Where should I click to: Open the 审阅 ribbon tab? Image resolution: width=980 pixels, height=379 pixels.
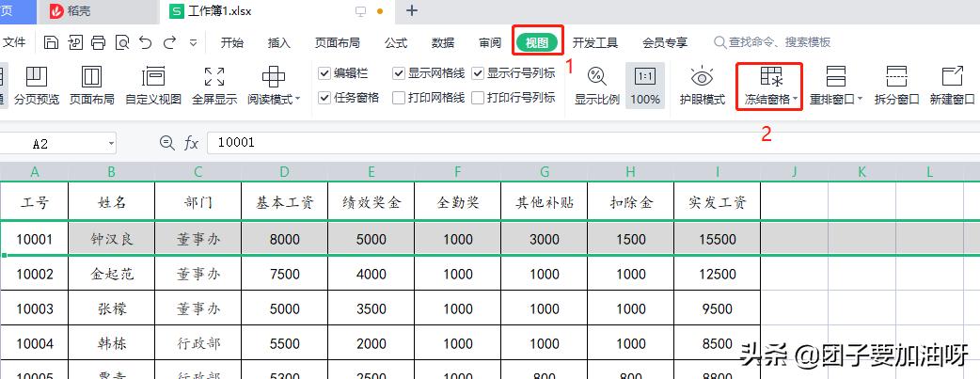[x=490, y=42]
